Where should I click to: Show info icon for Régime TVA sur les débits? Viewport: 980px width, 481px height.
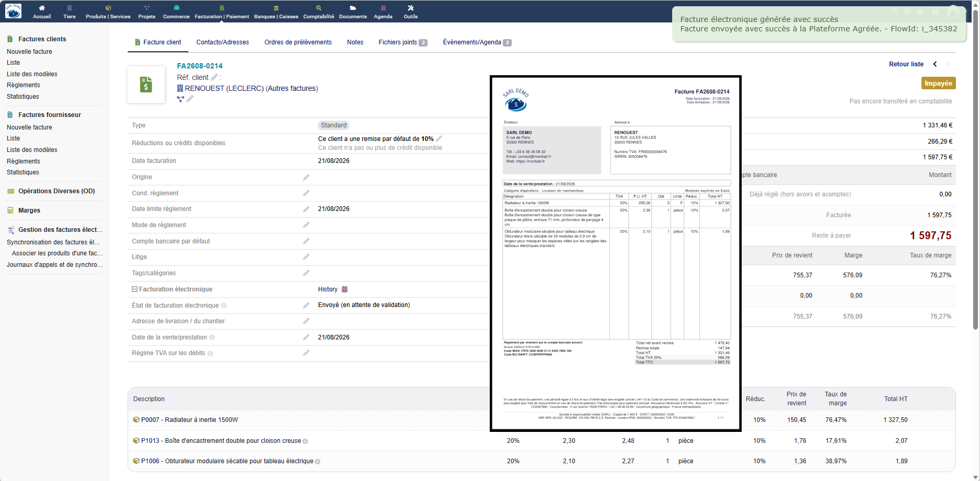[x=210, y=354]
